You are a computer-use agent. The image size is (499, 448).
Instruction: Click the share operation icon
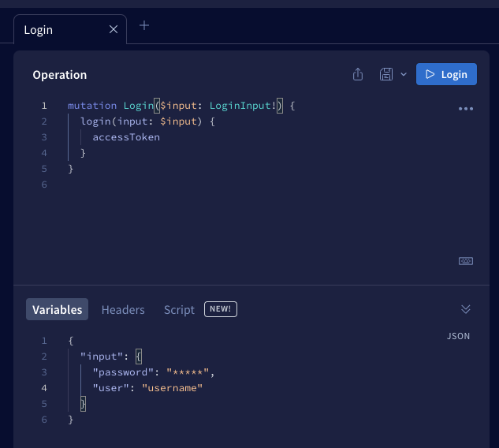[x=358, y=74]
